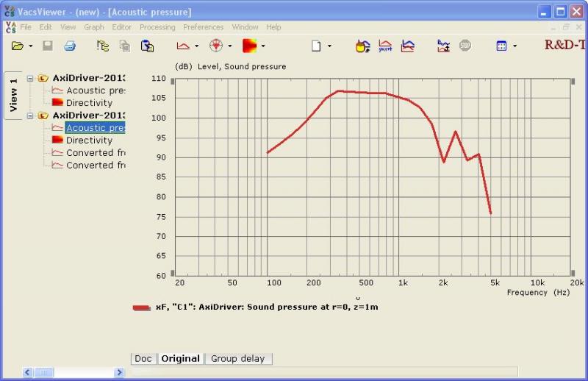Click the VACS application icon in the title bar
The height and width of the screenshot is (381, 588).
(x=10, y=12)
